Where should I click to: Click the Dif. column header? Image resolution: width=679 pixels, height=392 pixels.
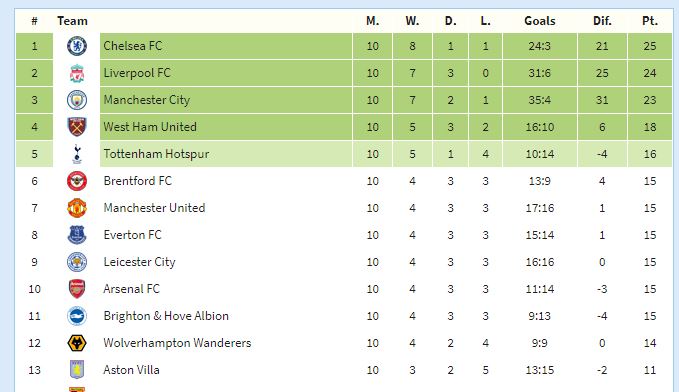tap(602, 21)
